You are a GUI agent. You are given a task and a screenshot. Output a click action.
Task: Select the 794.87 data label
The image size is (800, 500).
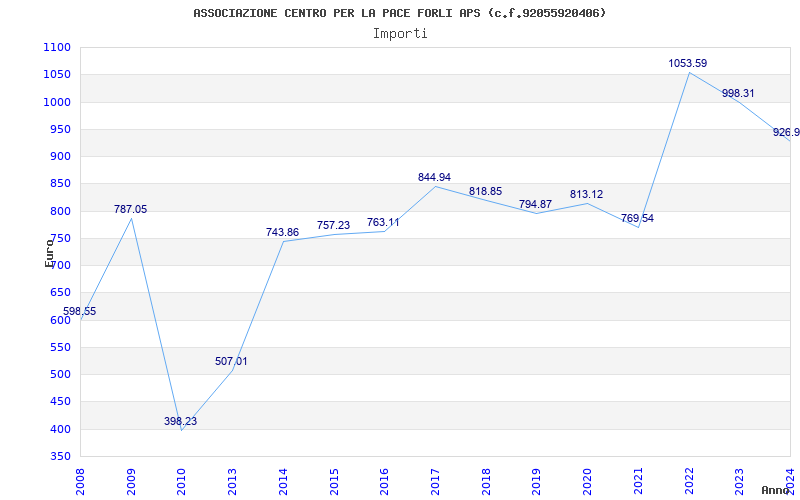535,204
